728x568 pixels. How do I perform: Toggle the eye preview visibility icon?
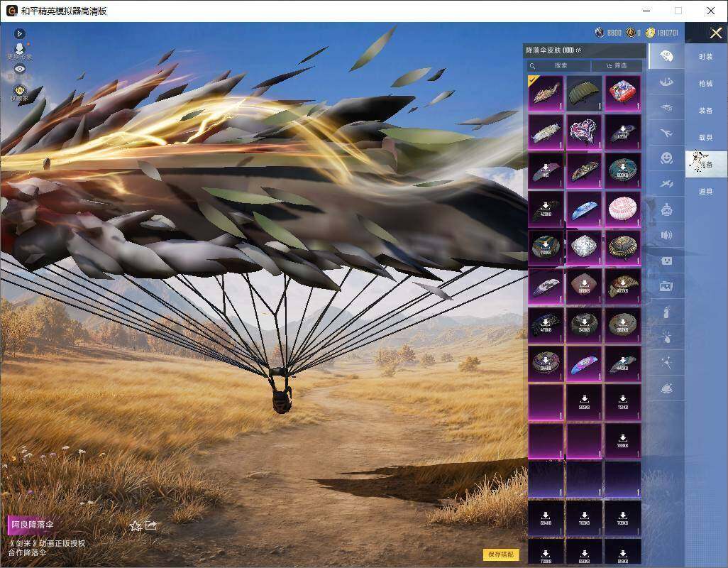(x=19, y=69)
